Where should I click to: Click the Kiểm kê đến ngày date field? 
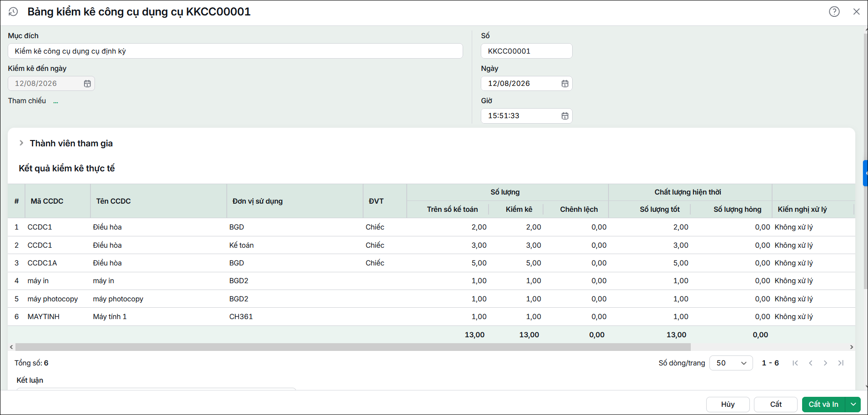tap(51, 84)
